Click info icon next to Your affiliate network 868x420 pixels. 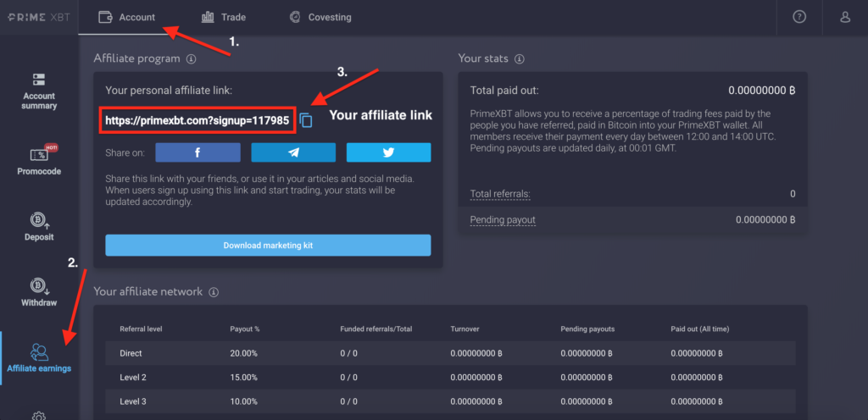pyautogui.click(x=214, y=292)
